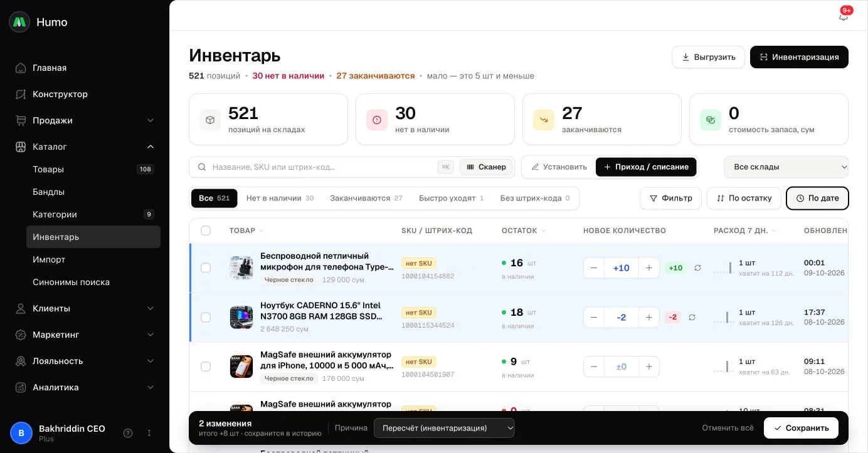Tick the select-all checkbox in table header

click(206, 231)
